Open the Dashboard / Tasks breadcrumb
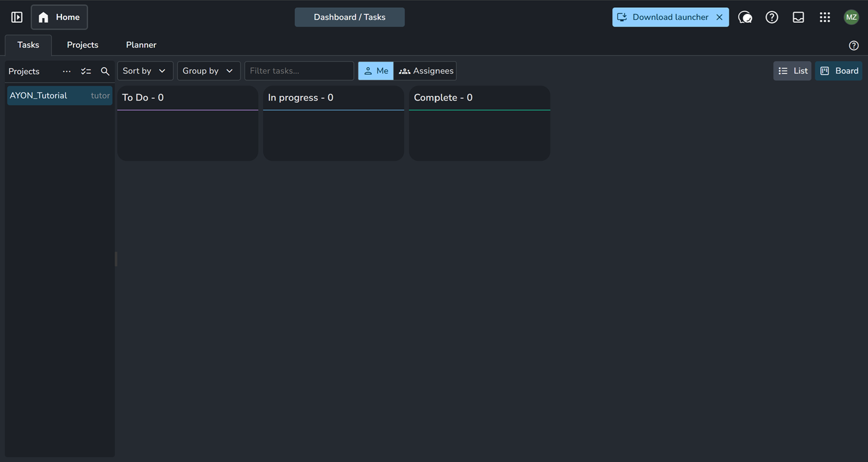 [350, 17]
